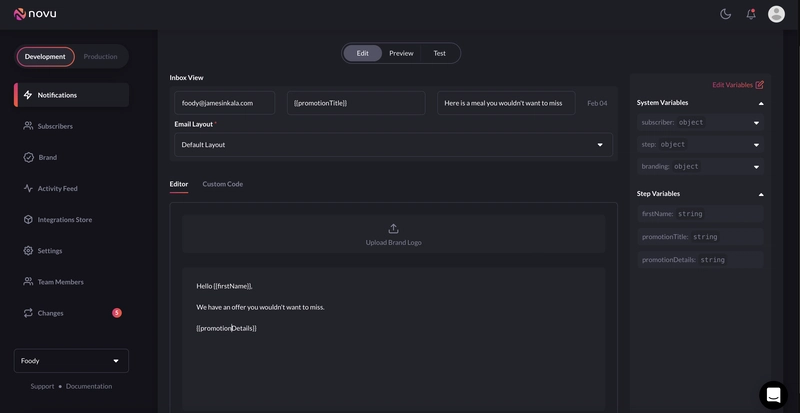Image resolution: width=800 pixels, height=413 pixels.
Task: Select the Preview mode segment
Action: (401, 53)
